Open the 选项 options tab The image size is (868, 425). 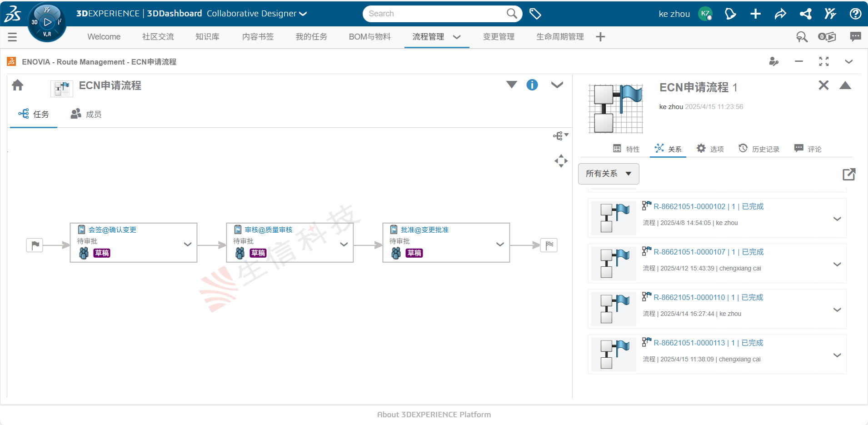click(x=710, y=149)
